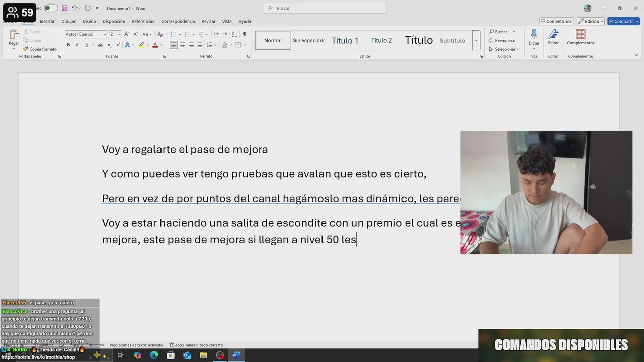Undo the last action
Image resolution: width=644 pixels, height=362 pixels.
click(74, 8)
